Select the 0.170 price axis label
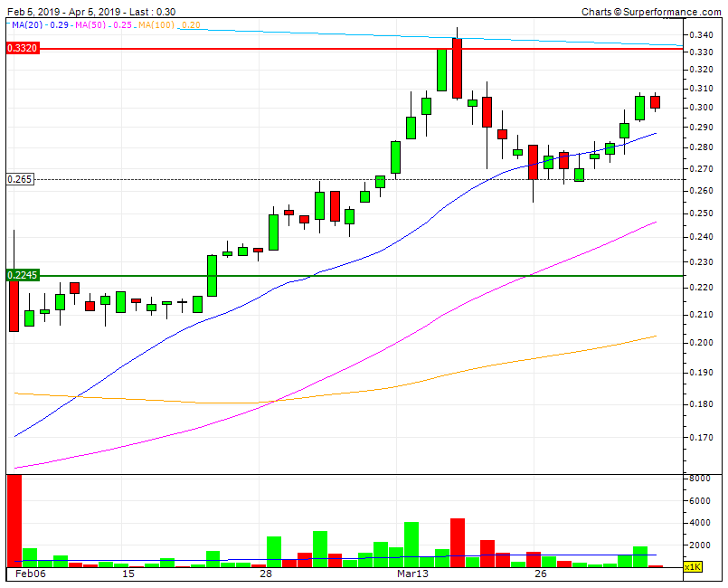 701,438
